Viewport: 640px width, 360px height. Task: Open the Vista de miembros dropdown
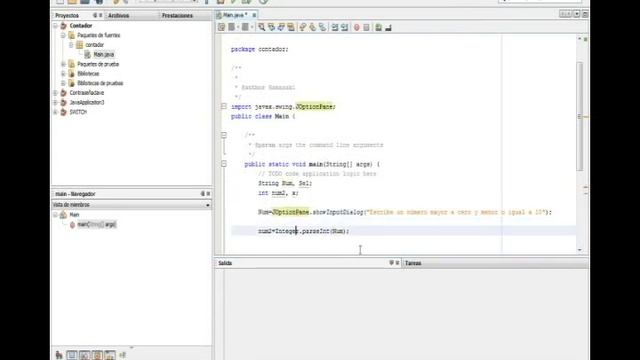(207, 205)
